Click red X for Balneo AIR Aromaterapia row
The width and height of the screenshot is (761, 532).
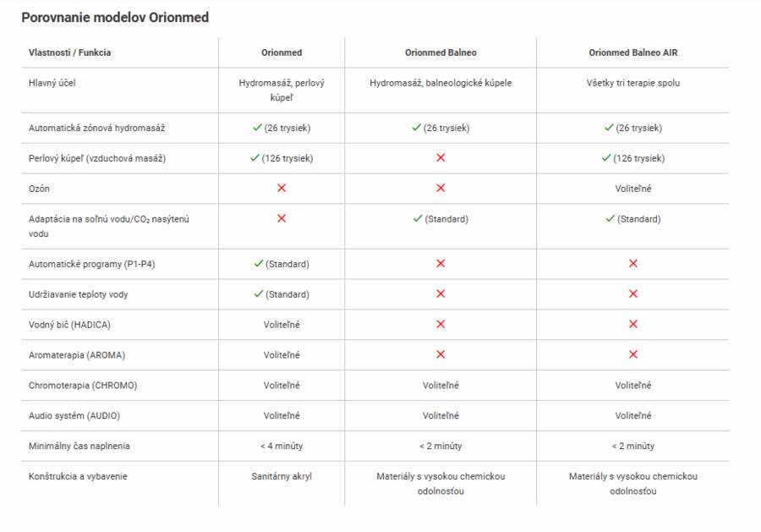(x=633, y=354)
